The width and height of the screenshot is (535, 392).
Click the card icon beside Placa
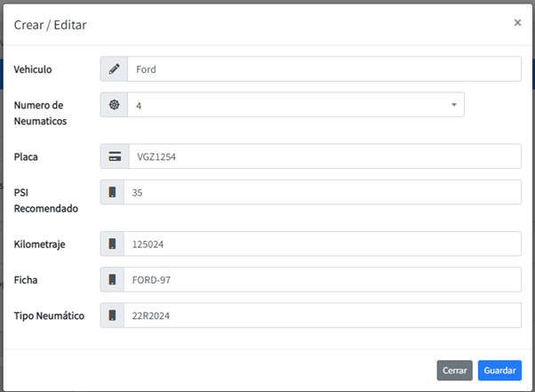coord(114,156)
